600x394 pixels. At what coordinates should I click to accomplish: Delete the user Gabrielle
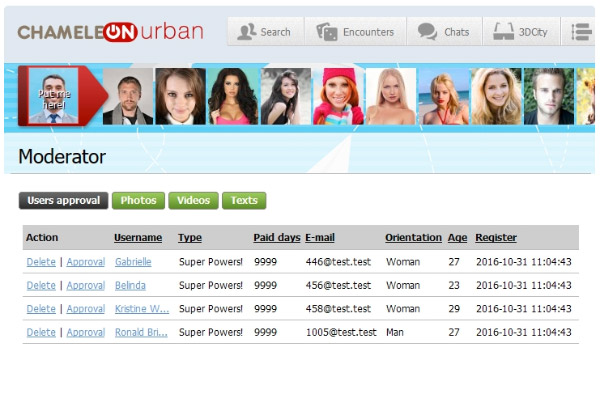(41, 262)
